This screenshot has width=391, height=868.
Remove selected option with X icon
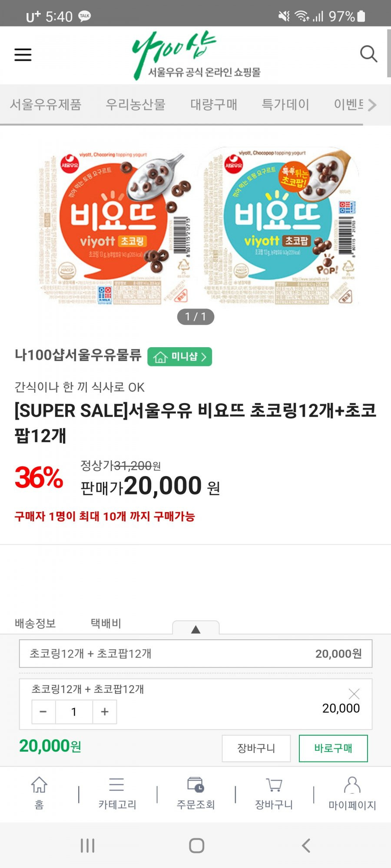[354, 694]
